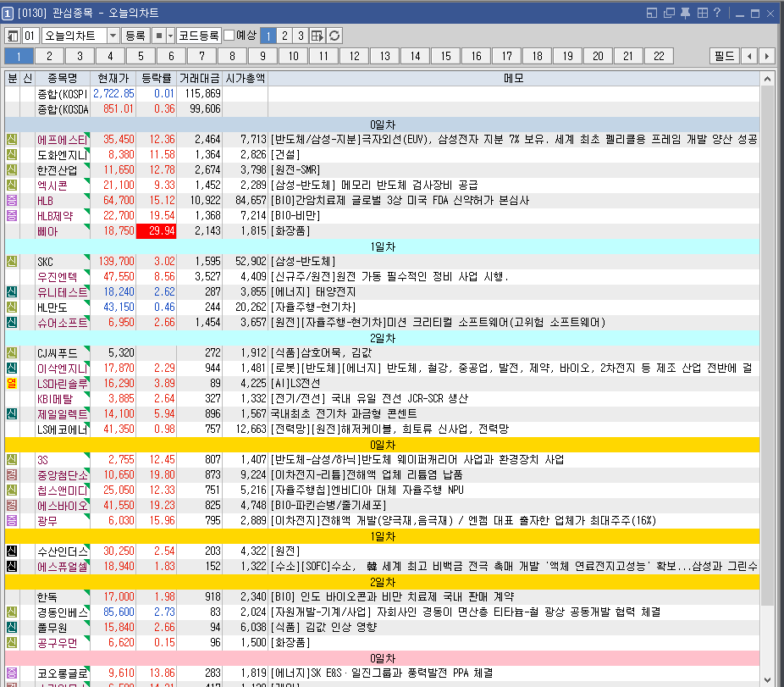Click the 등록 button

(135, 36)
